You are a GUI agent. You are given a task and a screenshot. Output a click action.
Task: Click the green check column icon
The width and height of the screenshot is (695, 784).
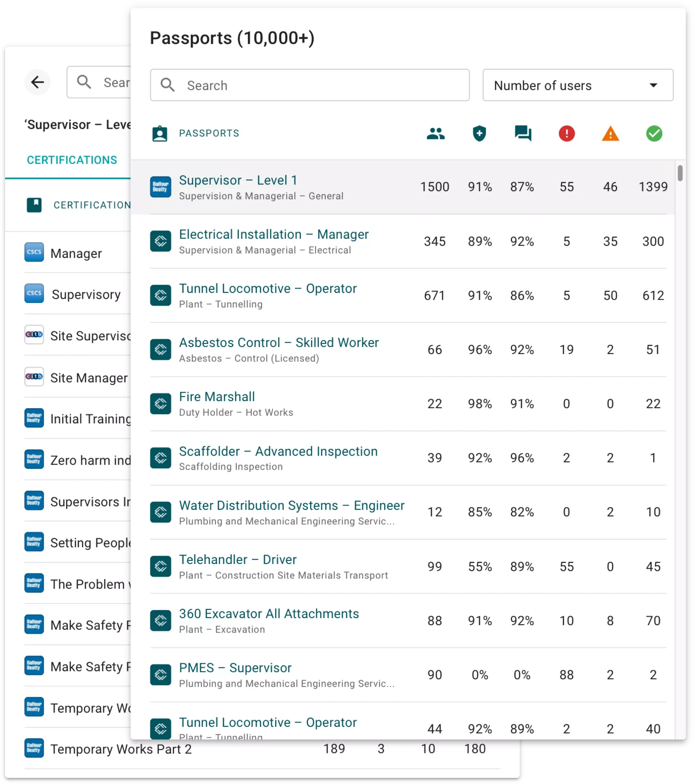tap(654, 133)
